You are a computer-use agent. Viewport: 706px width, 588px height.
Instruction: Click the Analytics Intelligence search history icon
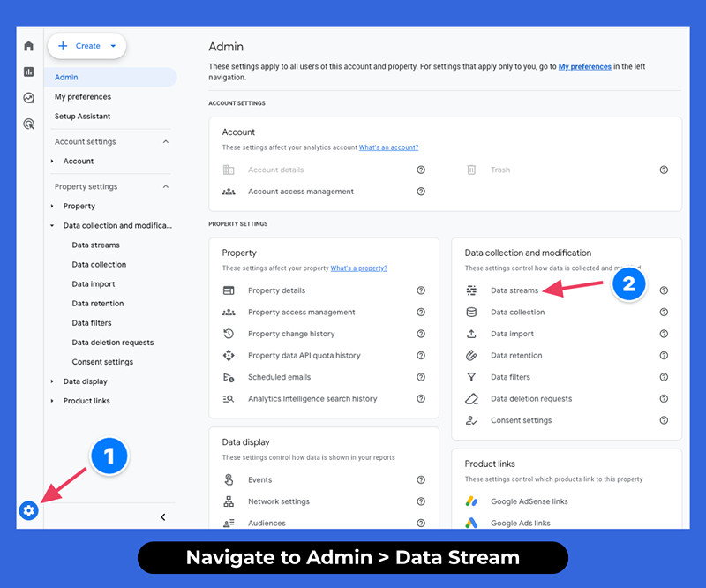coord(229,399)
